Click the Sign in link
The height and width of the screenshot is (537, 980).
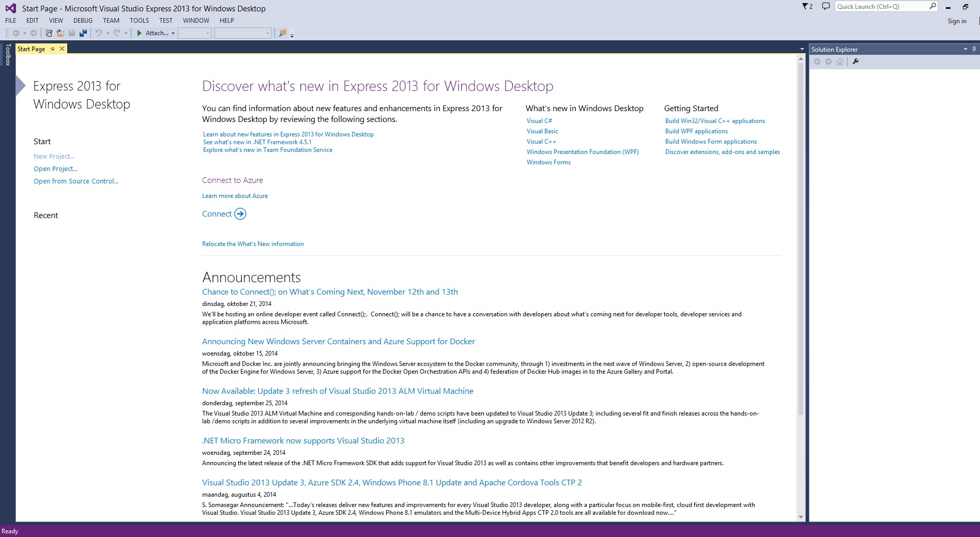pyautogui.click(x=957, y=21)
